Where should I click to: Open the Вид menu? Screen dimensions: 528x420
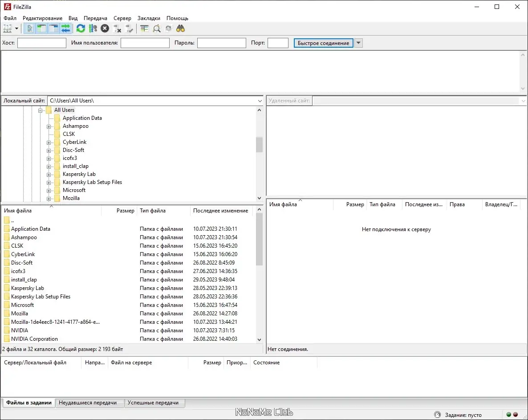point(73,18)
